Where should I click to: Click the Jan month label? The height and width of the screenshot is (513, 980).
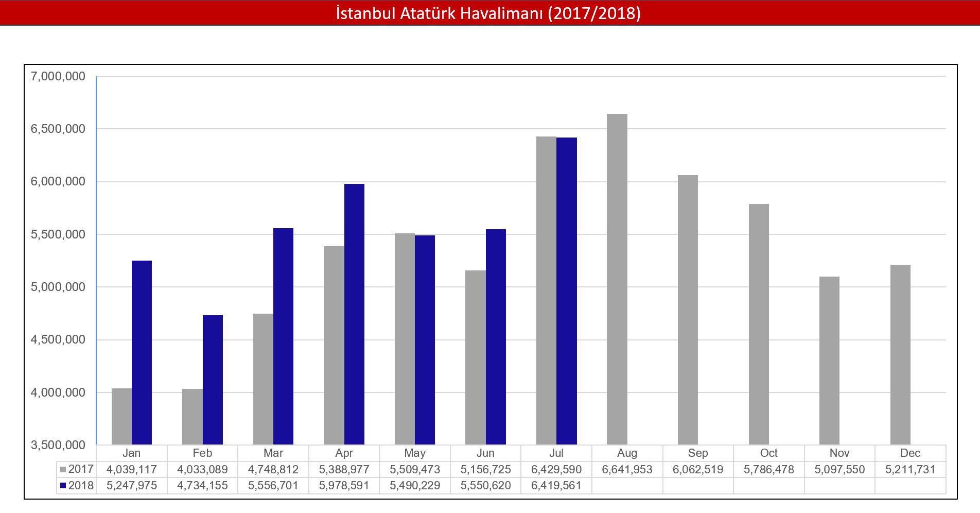point(132,453)
